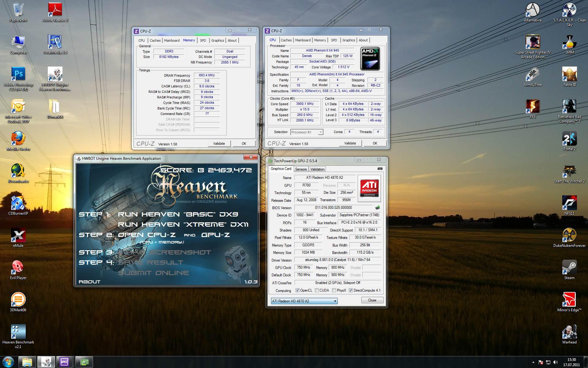Click the DRAM Frequency value 693.4 MHz

tap(207, 75)
